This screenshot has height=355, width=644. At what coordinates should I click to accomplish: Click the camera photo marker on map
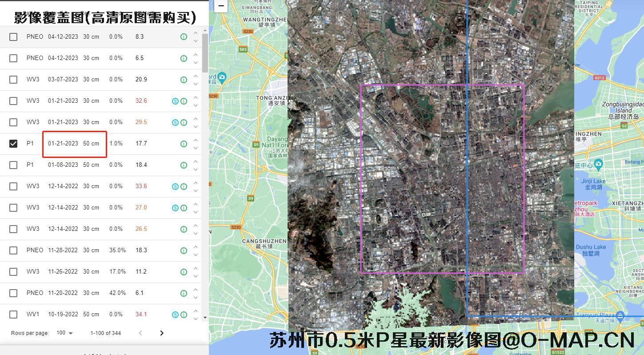(222, 77)
